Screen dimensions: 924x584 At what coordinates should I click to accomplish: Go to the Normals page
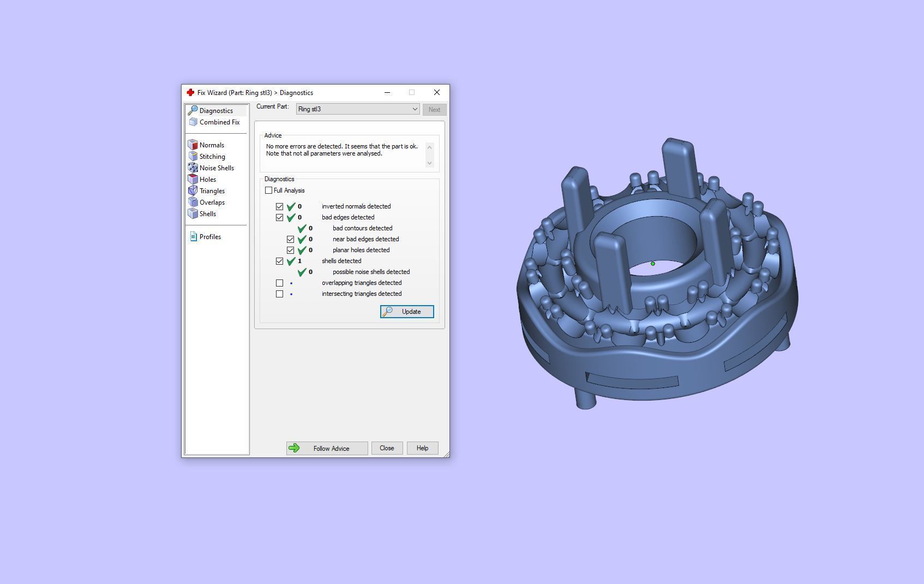tap(212, 145)
